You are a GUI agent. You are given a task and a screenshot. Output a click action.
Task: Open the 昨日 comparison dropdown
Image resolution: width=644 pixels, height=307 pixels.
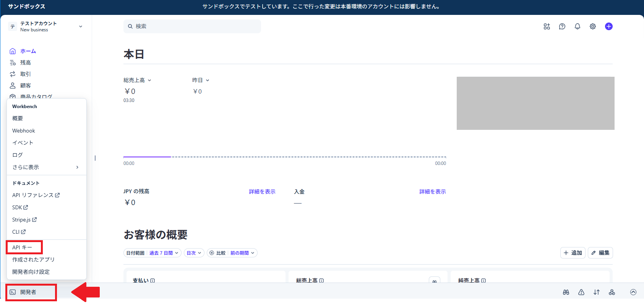click(201, 80)
